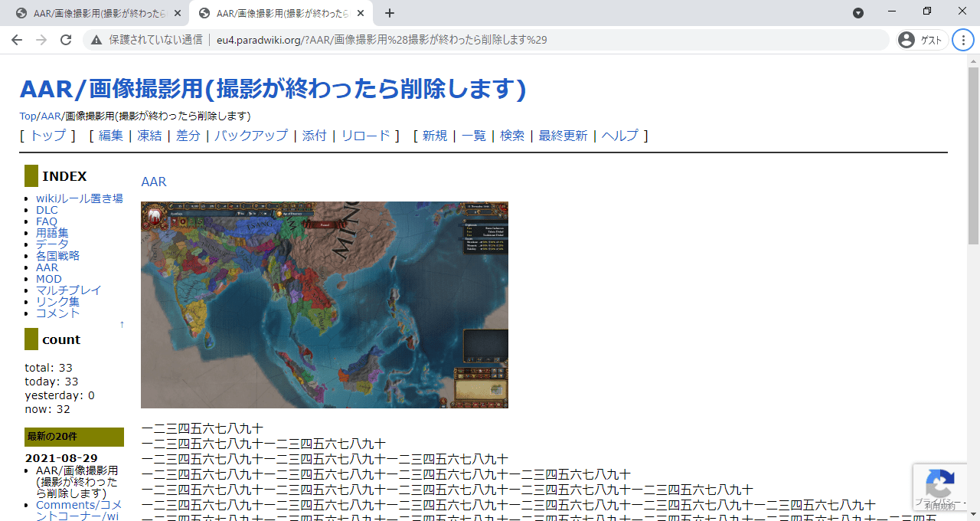Open the tab search dropdown arrow
The height and width of the screenshot is (521, 980).
point(858,13)
